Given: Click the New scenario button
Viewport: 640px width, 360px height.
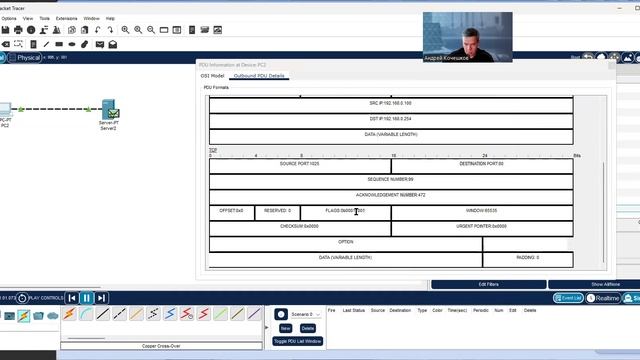Looking at the screenshot, I should click(x=285, y=328).
